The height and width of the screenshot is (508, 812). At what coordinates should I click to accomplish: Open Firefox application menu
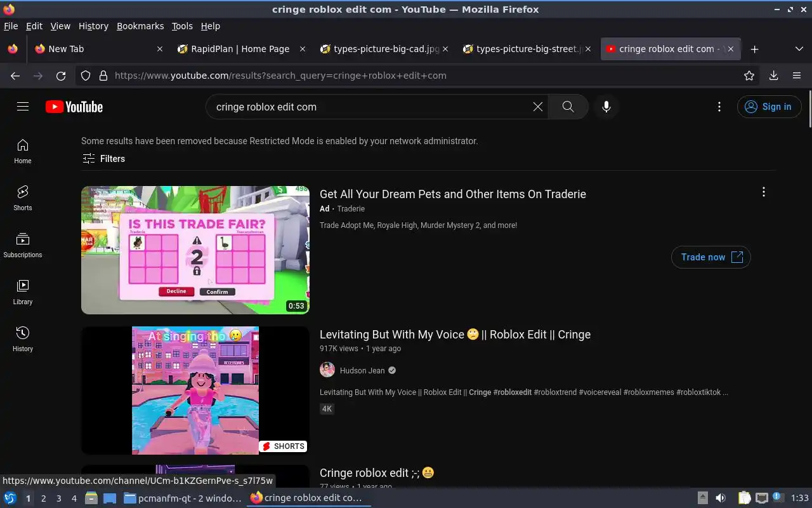click(x=797, y=76)
